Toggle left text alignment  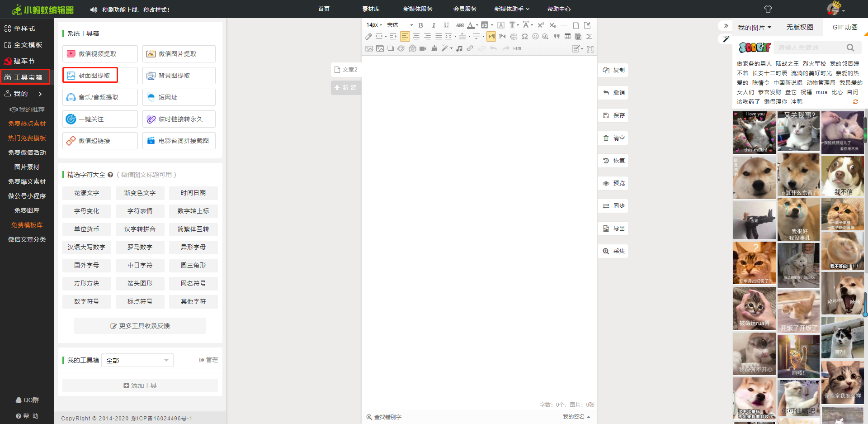405,37
